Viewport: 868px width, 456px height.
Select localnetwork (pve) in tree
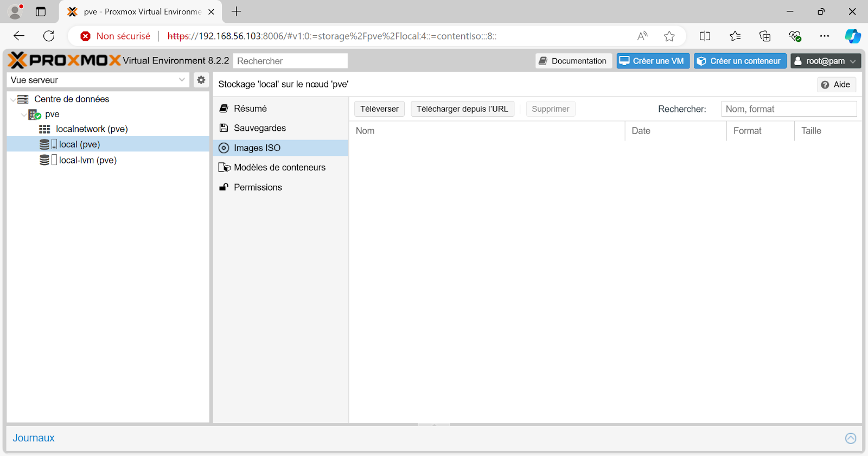92,129
